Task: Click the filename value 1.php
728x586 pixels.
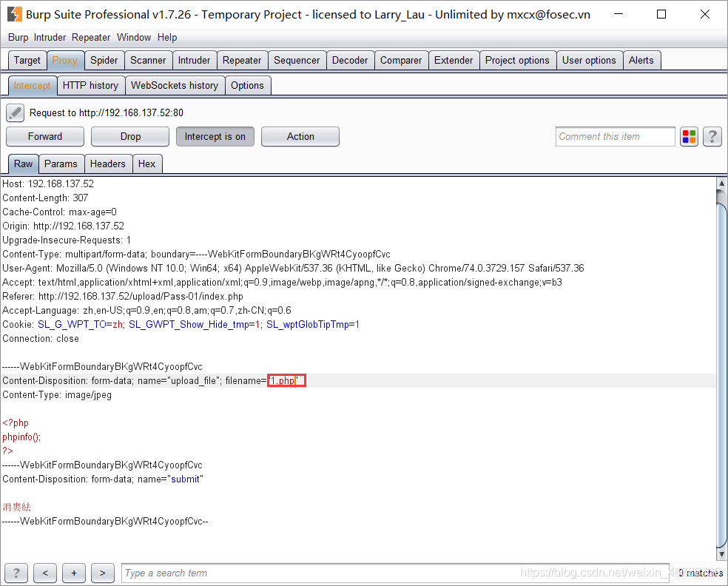Action: pos(283,381)
